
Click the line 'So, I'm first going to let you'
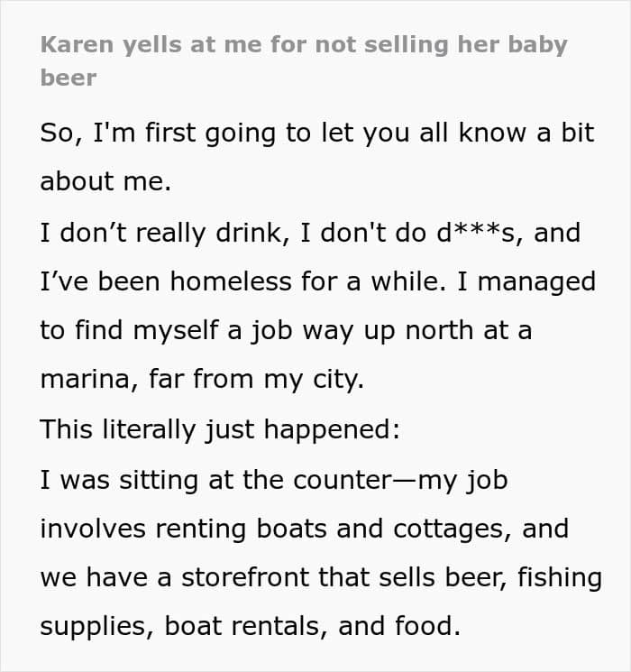coord(317,133)
